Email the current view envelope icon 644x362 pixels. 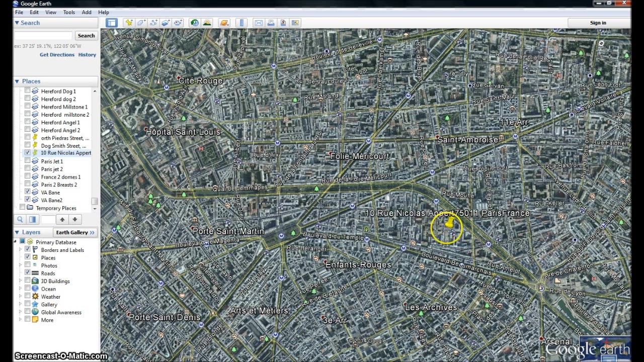coord(259,23)
